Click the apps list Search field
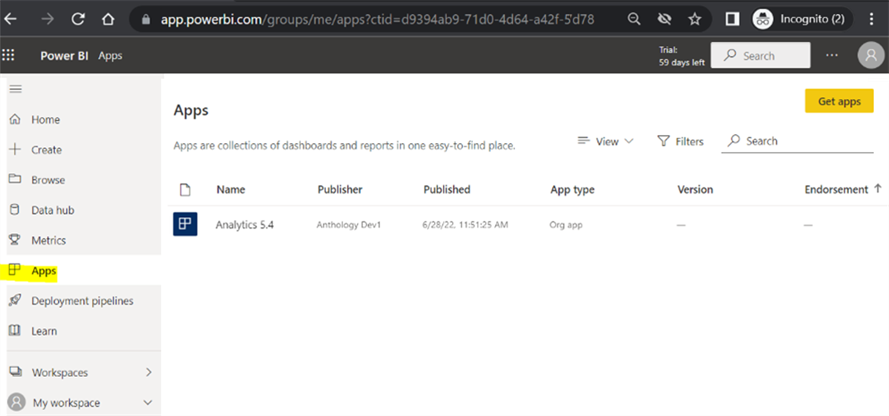 797,141
